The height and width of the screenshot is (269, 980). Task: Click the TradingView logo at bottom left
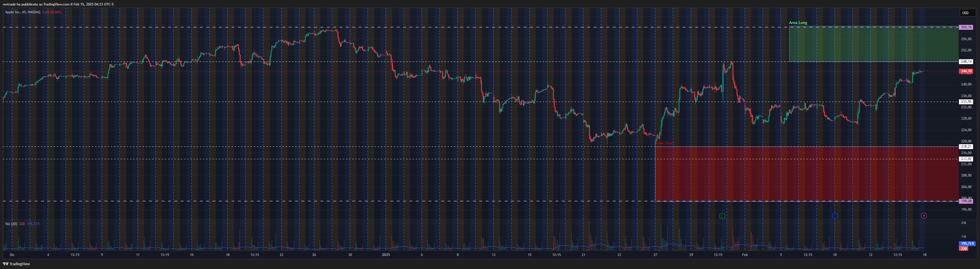(16, 264)
